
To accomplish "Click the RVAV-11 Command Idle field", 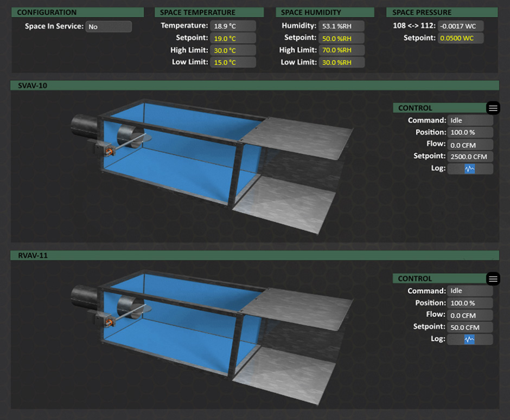I will point(470,290).
